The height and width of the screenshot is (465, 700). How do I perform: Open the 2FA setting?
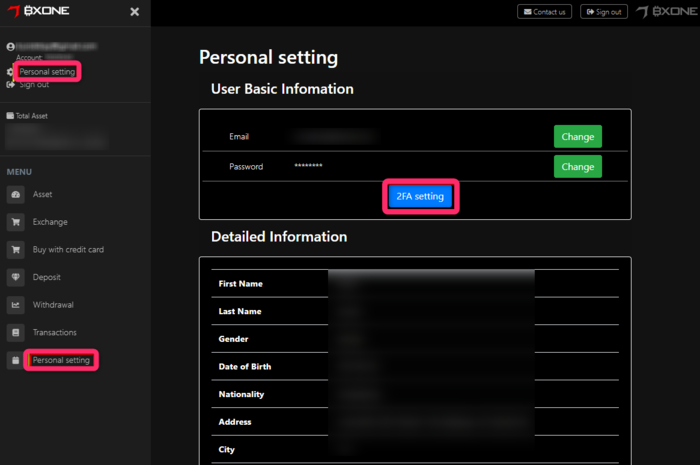click(x=420, y=197)
